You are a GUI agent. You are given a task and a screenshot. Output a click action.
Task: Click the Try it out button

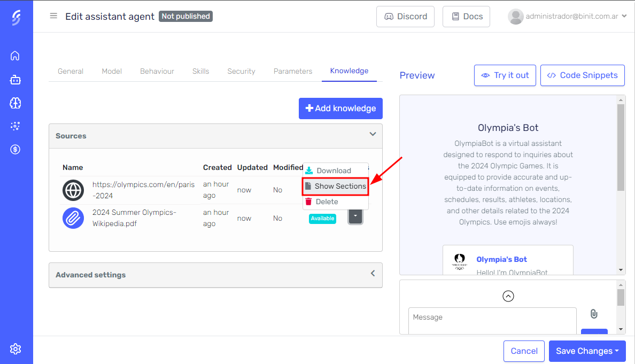click(x=505, y=75)
